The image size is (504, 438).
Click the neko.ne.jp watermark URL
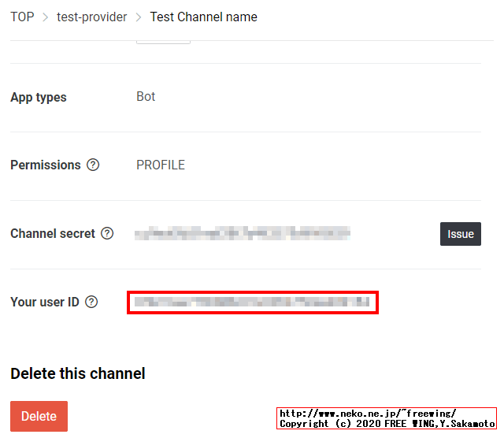(368, 414)
